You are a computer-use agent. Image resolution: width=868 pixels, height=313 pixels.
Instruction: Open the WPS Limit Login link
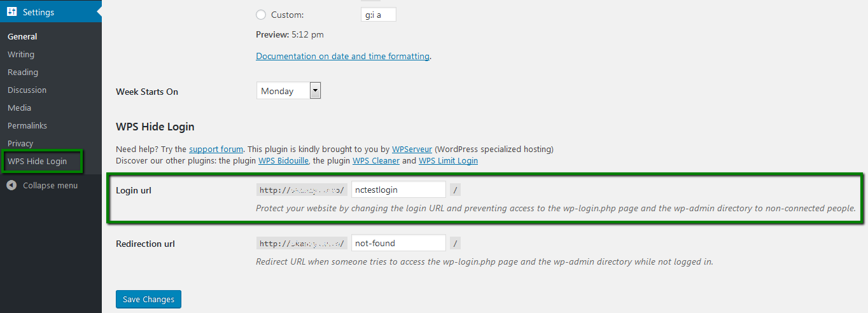click(x=448, y=161)
